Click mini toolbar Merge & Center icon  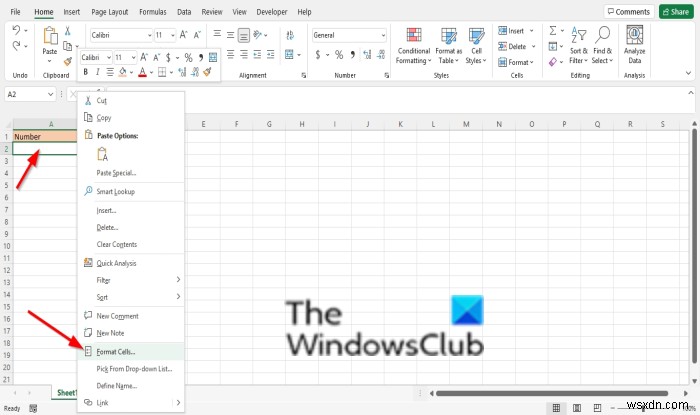213,58
